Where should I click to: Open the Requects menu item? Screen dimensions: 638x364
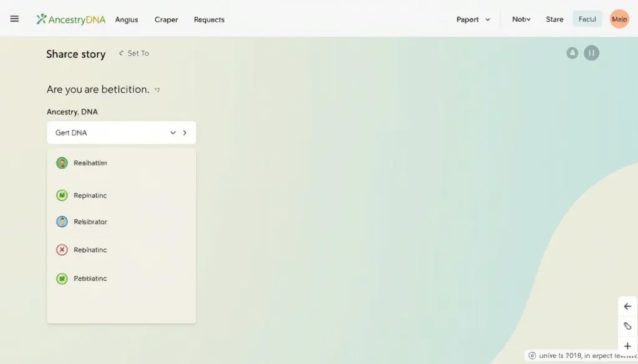tap(209, 19)
